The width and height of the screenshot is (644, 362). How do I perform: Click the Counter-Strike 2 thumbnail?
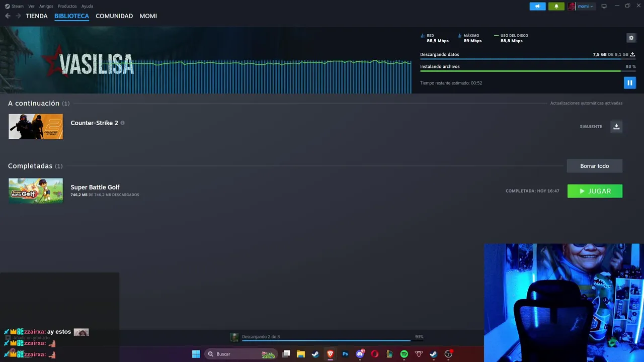tap(36, 126)
